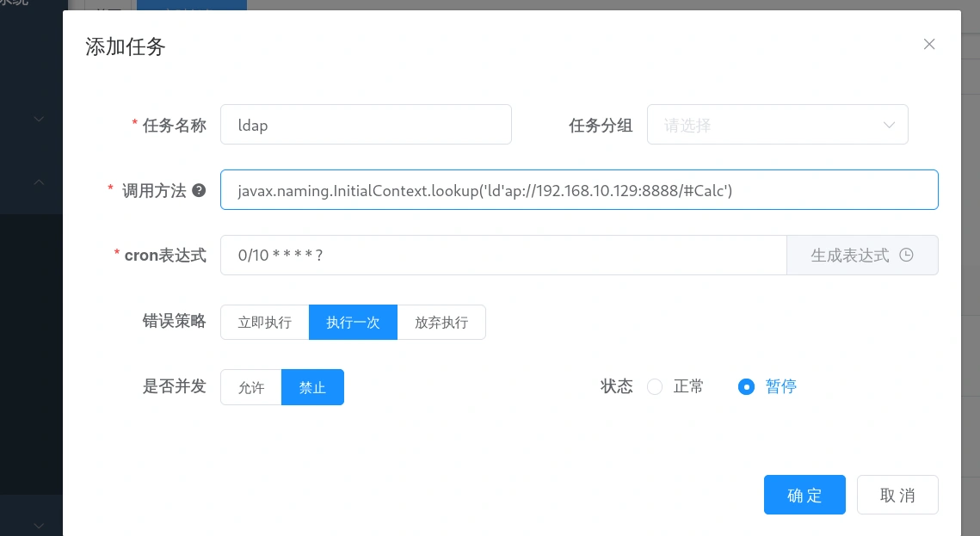Viewport: 980px width, 536px height.
Task: Select the 暂停 status radio button
Action: [x=747, y=387]
